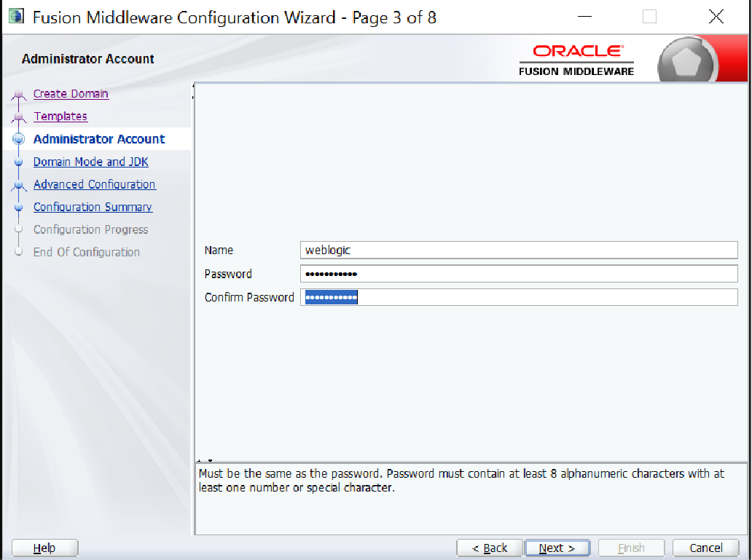This screenshot has height=560, width=752.
Task: Click the Create Domain step bullet icon
Action: [x=19, y=95]
